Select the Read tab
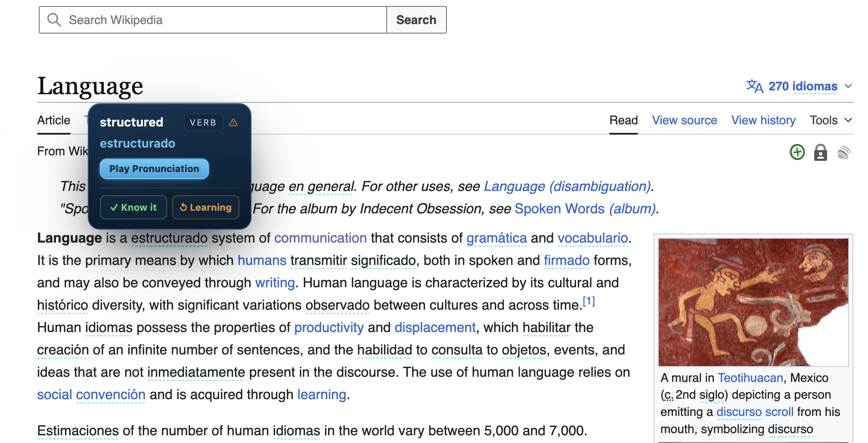868x443 pixels. (x=623, y=120)
